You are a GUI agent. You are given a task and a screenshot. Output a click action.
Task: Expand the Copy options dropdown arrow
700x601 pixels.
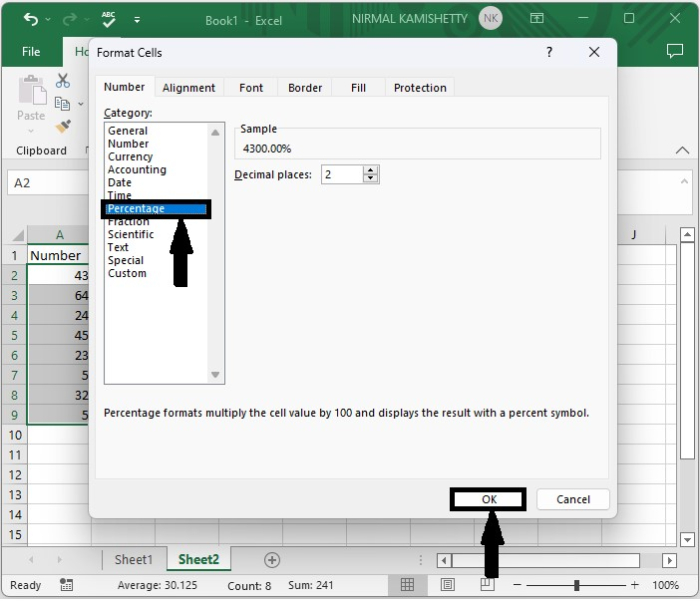pos(81,104)
